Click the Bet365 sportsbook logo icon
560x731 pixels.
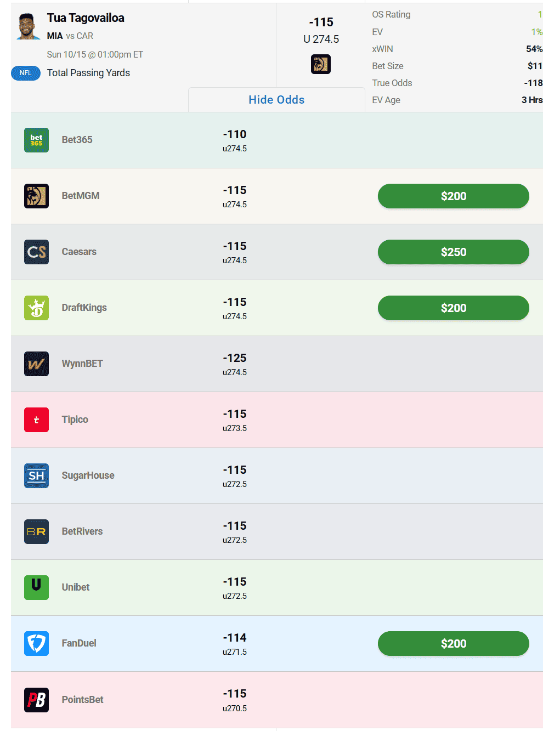tap(36, 140)
